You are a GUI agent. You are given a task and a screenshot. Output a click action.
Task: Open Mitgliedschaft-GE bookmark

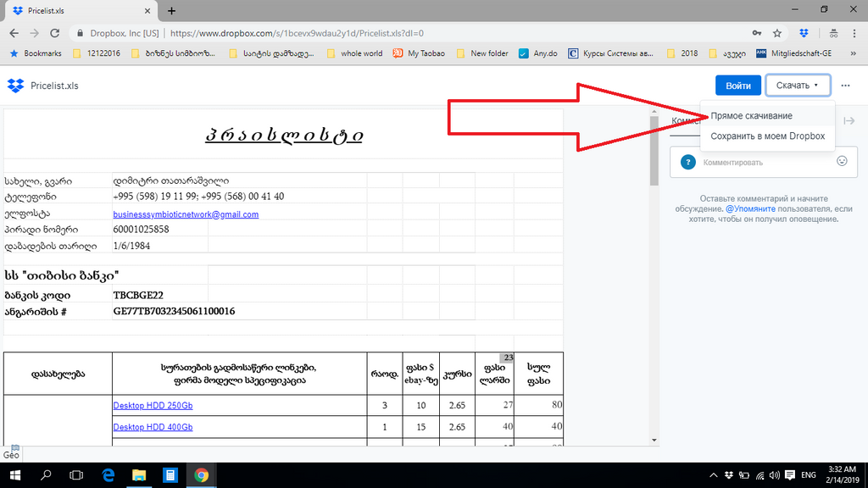[x=793, y=53]
